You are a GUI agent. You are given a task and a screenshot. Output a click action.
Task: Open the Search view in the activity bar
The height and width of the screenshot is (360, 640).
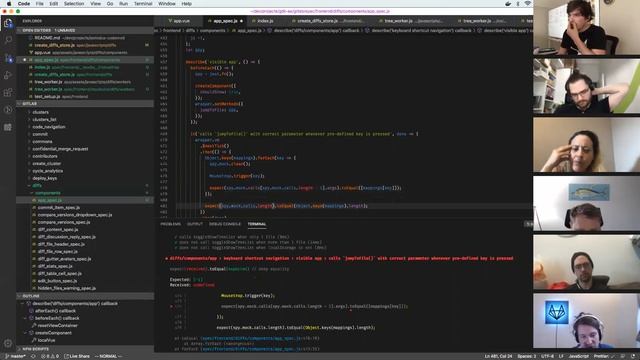[x=8, y=40]
